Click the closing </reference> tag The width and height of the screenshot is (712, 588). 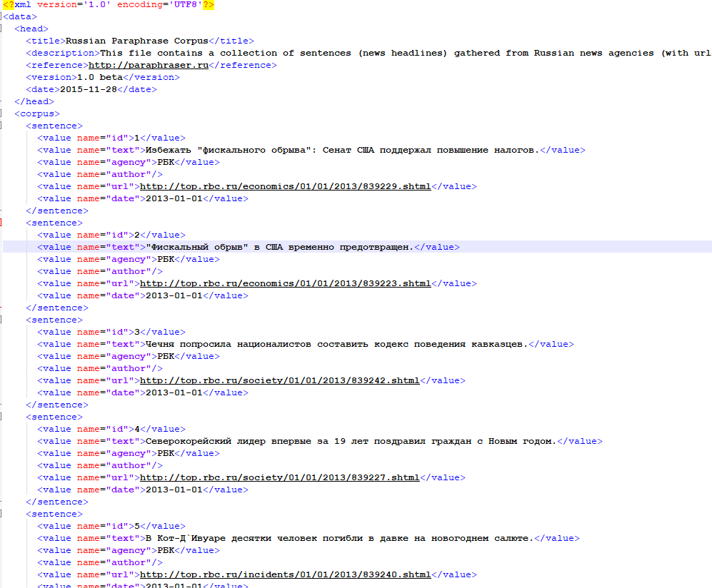pos(243,66)
